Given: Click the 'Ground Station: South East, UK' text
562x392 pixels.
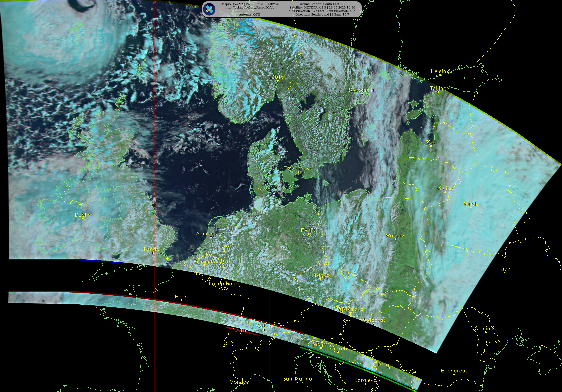Looking at the screenshot, I should (x=322, y=4).
